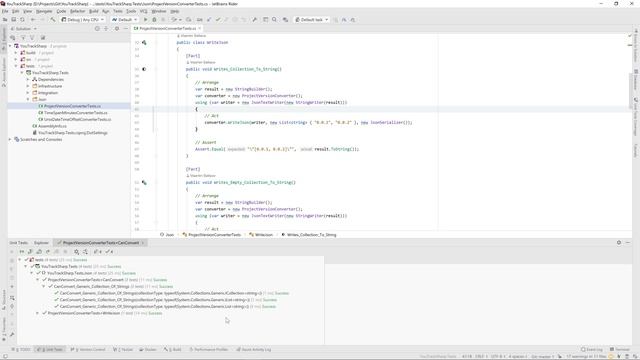640x360 pixels.
Task: Open the Debug | Any CPU configuration dropdown
Action: point(83,20)
